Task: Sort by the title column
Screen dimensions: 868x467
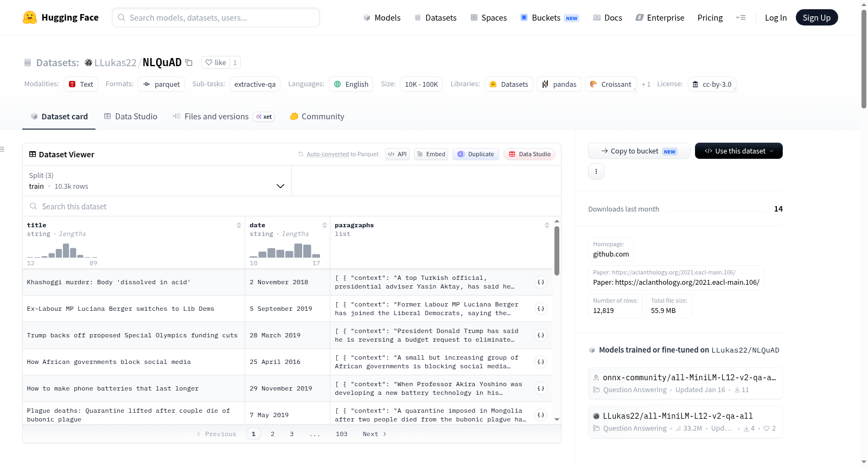Action: [239, 225]
